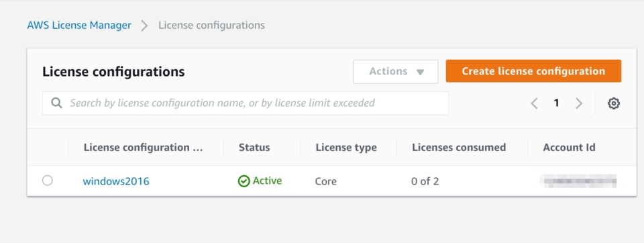Sort by License type column
Viewport: 644px width, 243px height.
(346, 148)
